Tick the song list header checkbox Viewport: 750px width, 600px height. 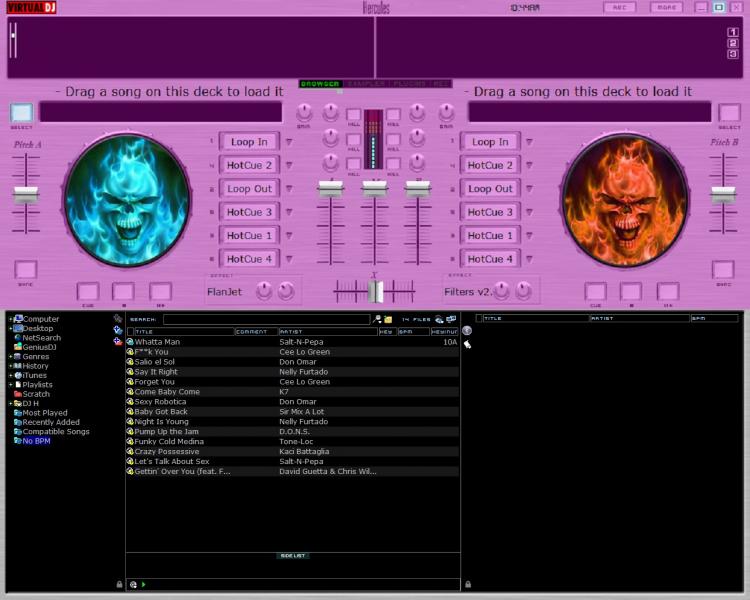tap(130, 331)
